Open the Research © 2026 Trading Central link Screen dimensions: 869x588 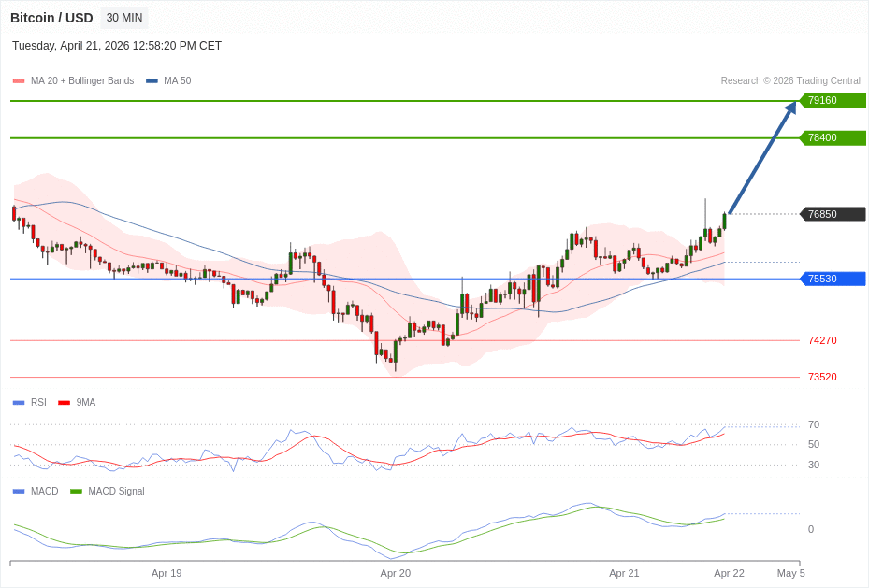pos(790,81)
